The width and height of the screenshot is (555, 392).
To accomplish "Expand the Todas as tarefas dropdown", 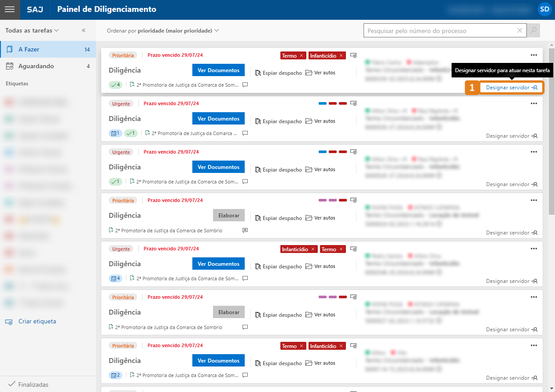I will (32, 31).
